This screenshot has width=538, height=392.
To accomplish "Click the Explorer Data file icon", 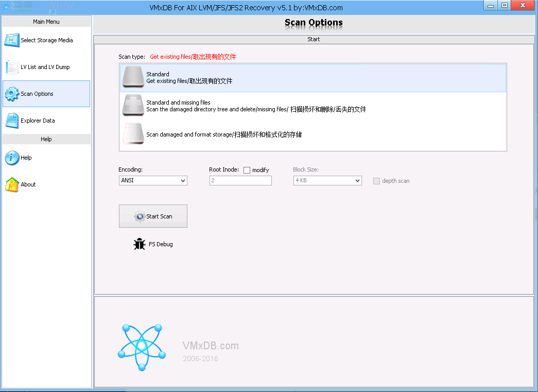I will [12, 121].
